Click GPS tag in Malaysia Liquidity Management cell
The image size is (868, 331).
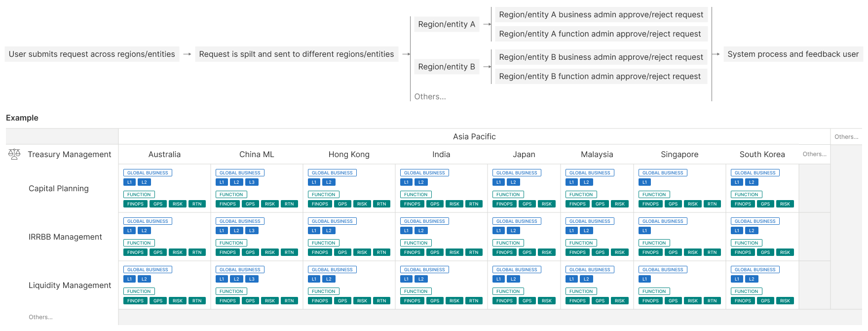[x=600, y=301]
